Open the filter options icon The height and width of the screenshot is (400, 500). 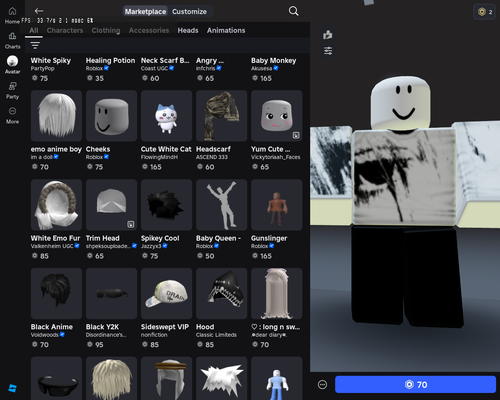(x=35, y=45)
